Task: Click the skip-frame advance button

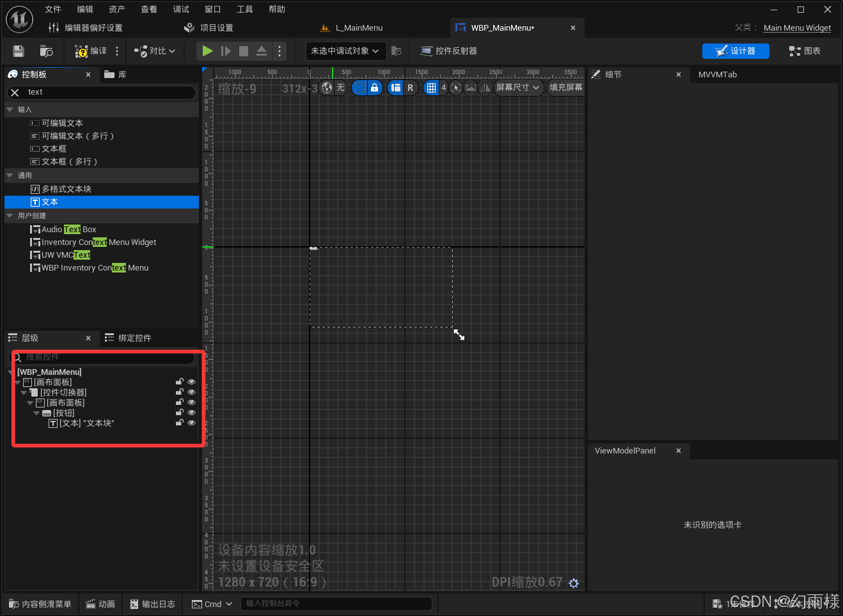Action: tap(226, 51)
